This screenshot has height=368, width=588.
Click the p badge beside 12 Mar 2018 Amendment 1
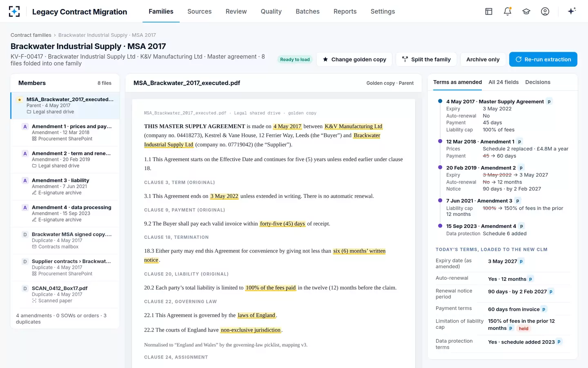pyautogui.click(x=519, y=141)
